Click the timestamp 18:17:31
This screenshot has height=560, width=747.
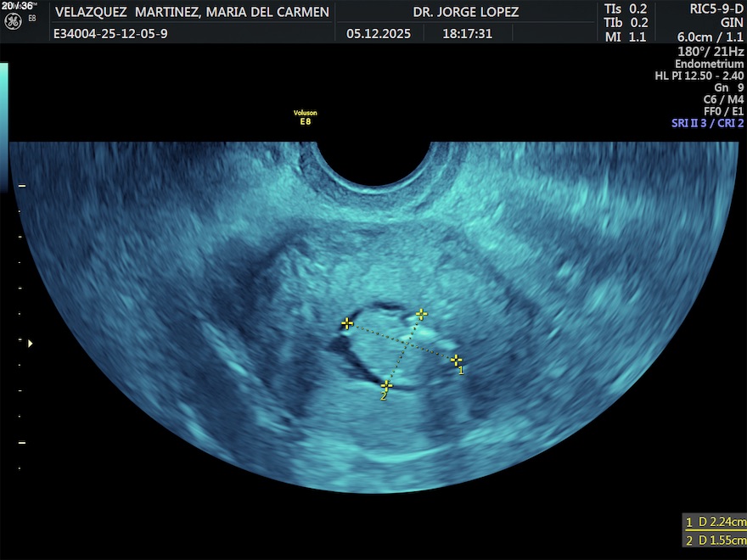pos(467,34)
